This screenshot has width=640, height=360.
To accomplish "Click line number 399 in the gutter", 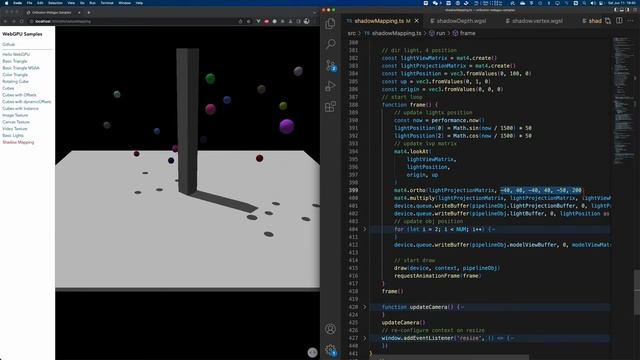I will pos(353,190).
